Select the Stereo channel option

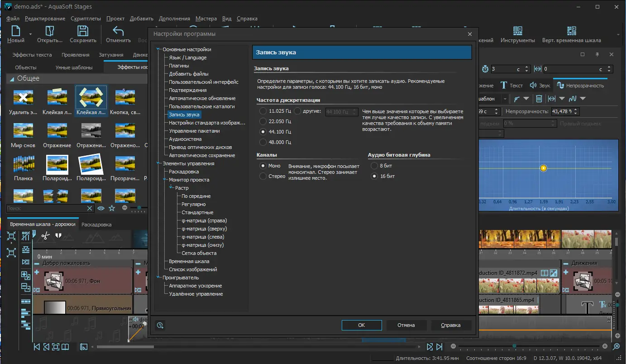coord(263,176)
